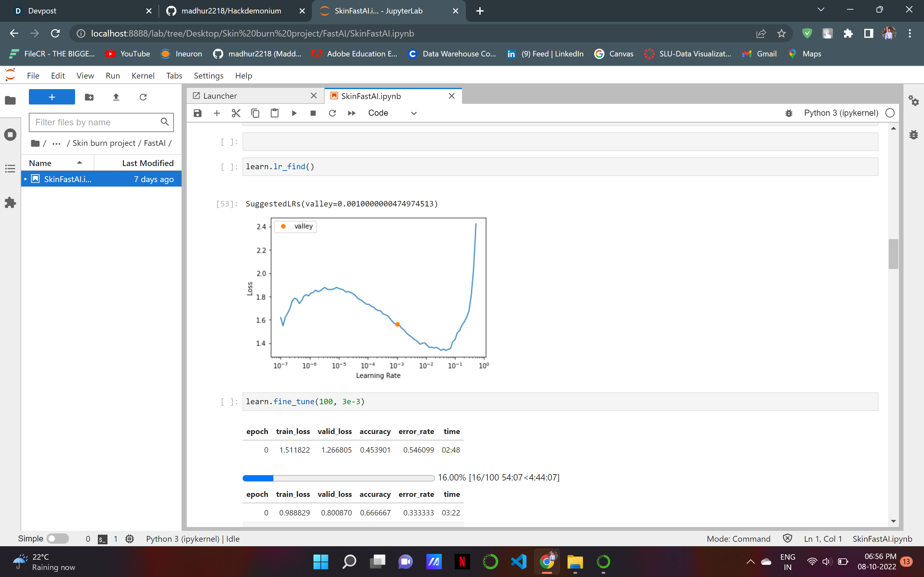Restart the kernel and run all cells

pos(352,113)
